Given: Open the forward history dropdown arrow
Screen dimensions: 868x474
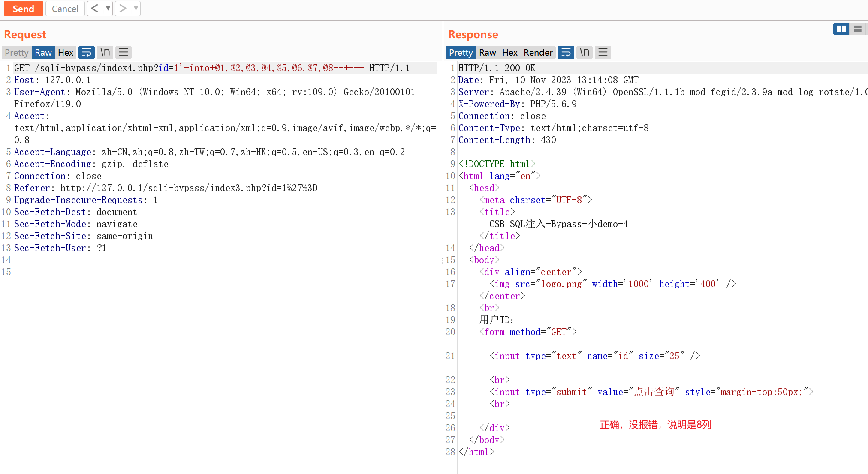Looking at the screenshot, I should pyautogui.click(x=136, y=9).
